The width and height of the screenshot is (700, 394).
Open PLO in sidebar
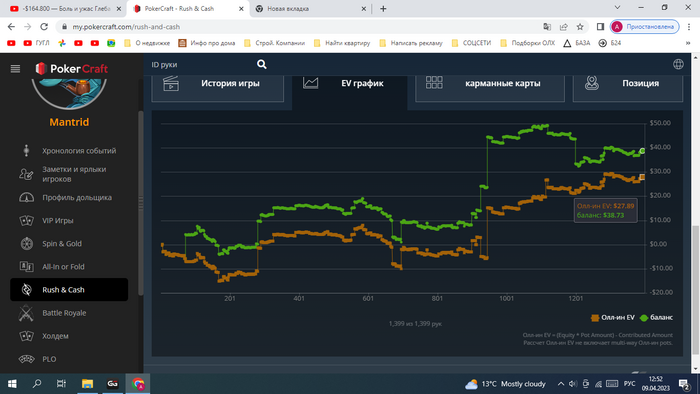tap(69, 359)
